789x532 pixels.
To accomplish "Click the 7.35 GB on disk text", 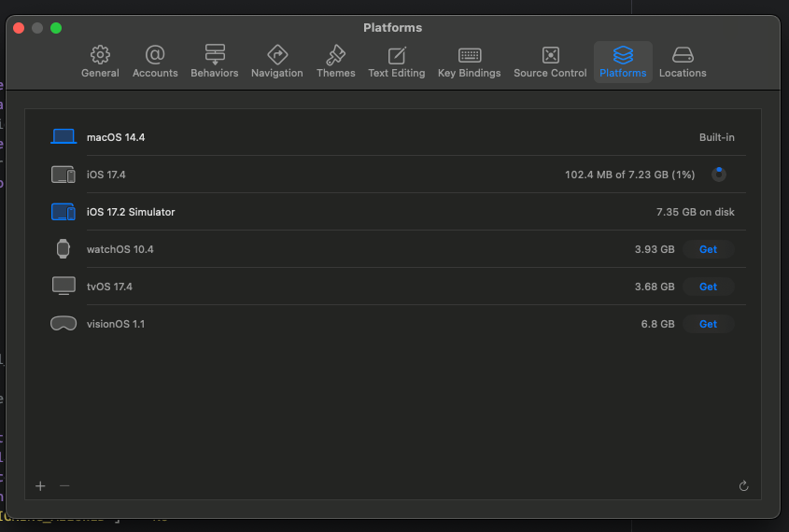I will pos(696,212).
